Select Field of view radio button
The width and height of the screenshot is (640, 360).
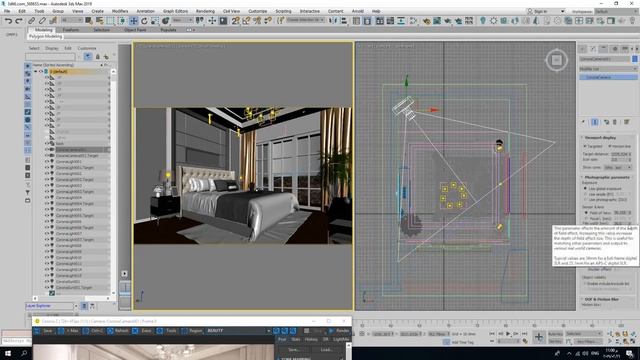click(x=587, y=213)
